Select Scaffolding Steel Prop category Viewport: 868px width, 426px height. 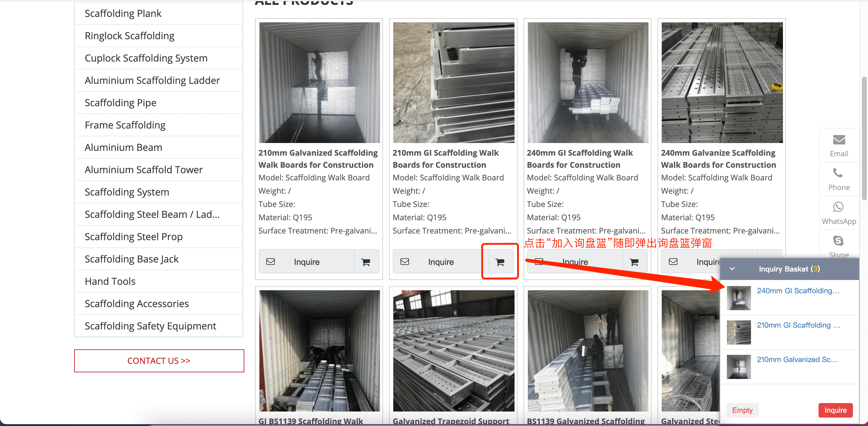pos(133,237)
